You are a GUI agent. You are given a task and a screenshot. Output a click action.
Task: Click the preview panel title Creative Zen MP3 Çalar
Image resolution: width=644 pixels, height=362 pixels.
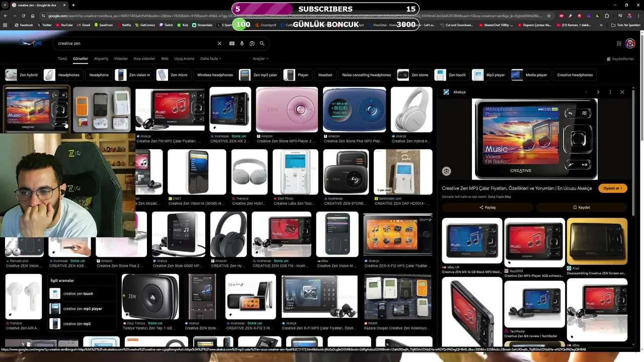[x=517, y=188]
